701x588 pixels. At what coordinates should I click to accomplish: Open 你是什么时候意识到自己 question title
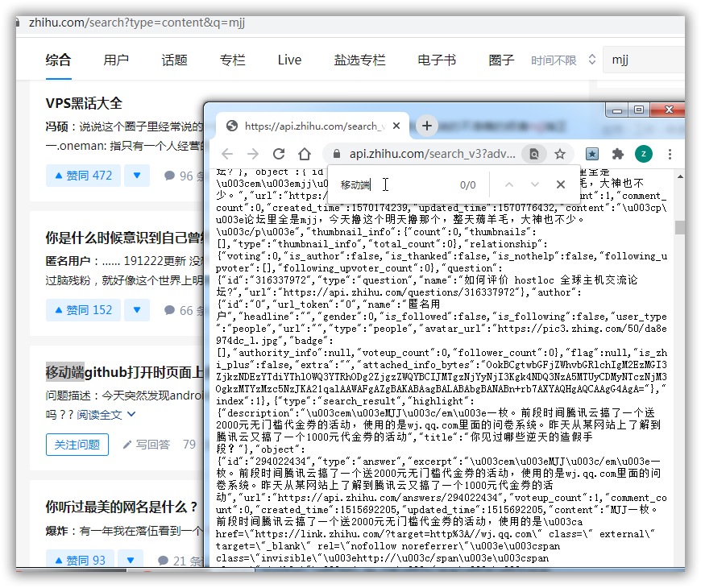point(124,238)
